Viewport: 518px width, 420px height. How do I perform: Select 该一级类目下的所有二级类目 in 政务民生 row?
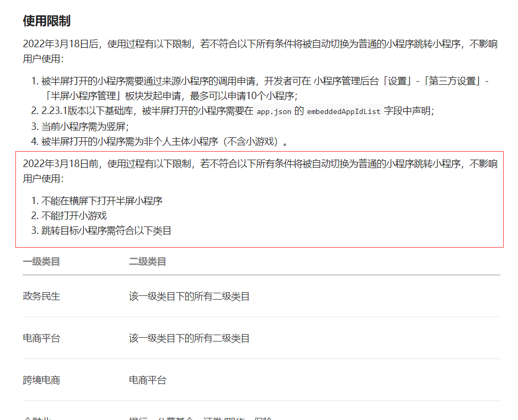[189, 296]
